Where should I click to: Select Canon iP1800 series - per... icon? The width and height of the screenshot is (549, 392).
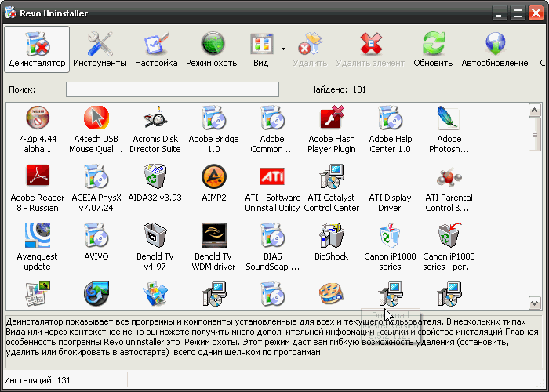pyautogui.click(x=449, y=235)
